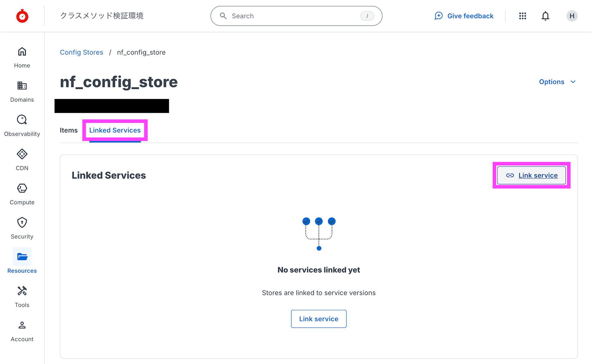
Task: Select Resources folder icon
Action: (x=22, y=257)
